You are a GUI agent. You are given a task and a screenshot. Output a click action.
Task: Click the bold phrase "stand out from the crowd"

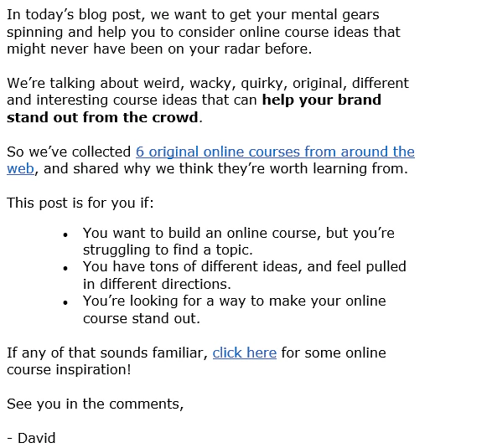pyautogui.click(x=102, y=117)
